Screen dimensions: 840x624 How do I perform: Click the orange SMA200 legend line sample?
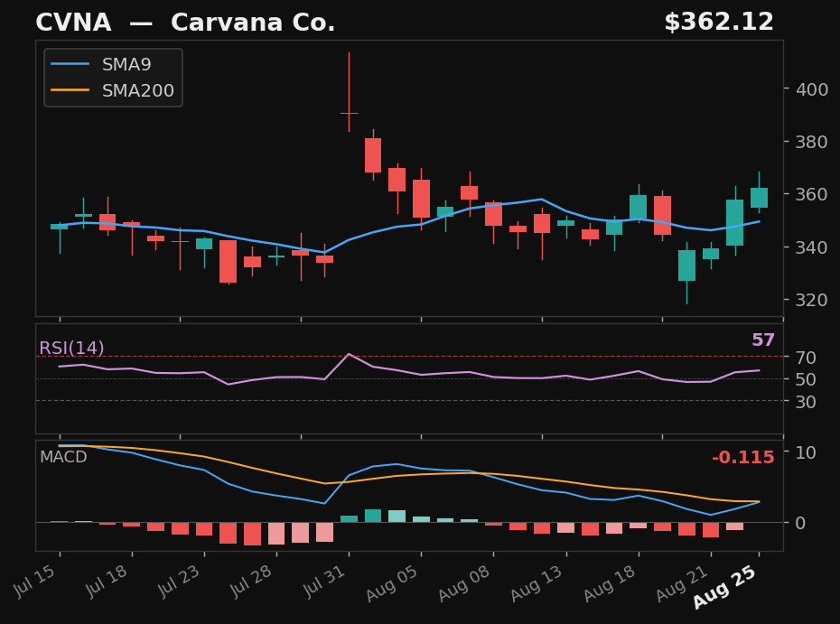[70, 90]
